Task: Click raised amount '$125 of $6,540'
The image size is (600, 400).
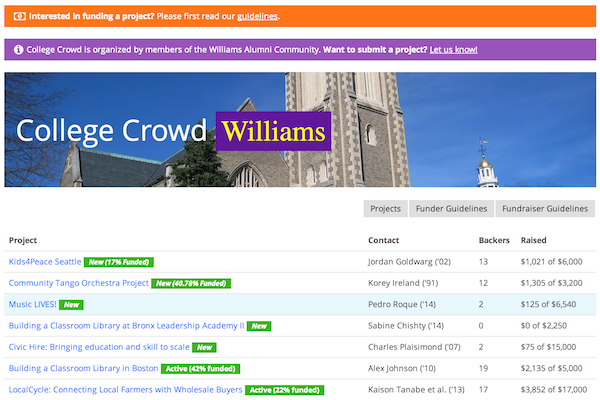Action: pyautogui.click(x=548, y=304)
